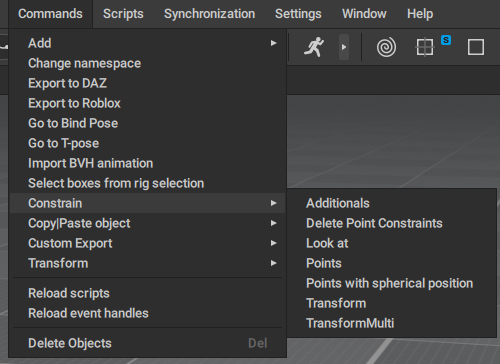
Task: Choose Change namespace command
Action: pos(147,63)
